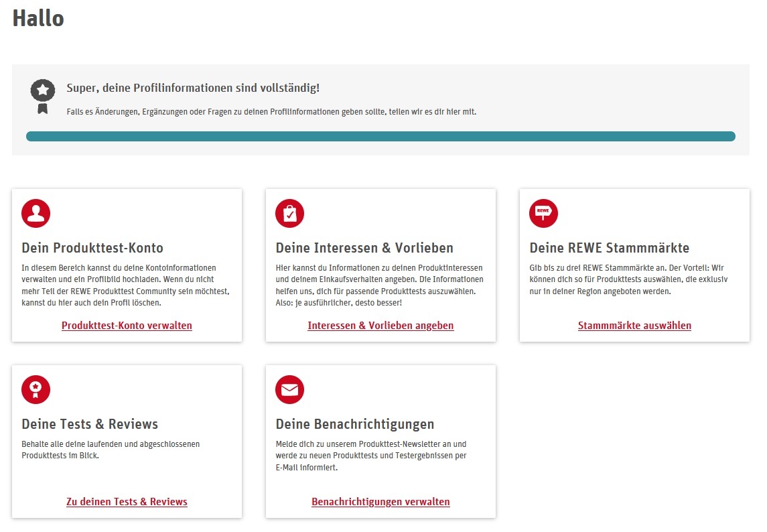The height and width of the screenshot is (532, 767).
Task: Open Interessen & Vorlieben angeben link
Action: pos(380,326)
